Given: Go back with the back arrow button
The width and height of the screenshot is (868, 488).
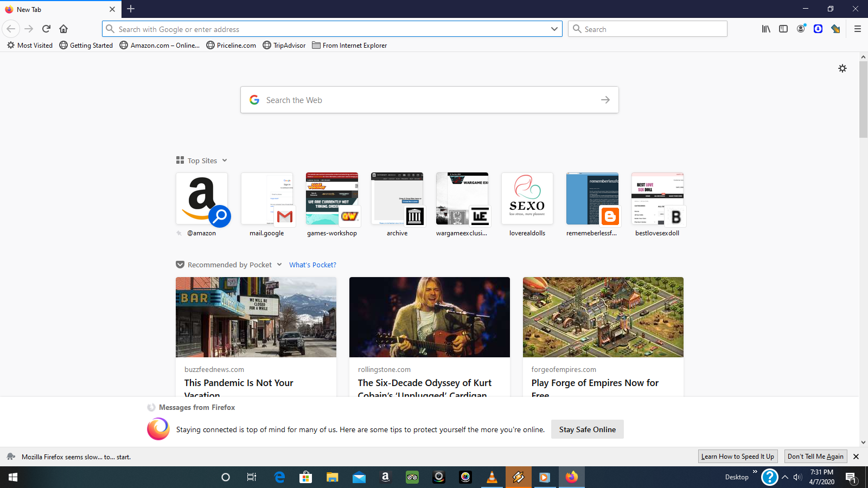Looking at the screenshot, I should pos(11,29).
